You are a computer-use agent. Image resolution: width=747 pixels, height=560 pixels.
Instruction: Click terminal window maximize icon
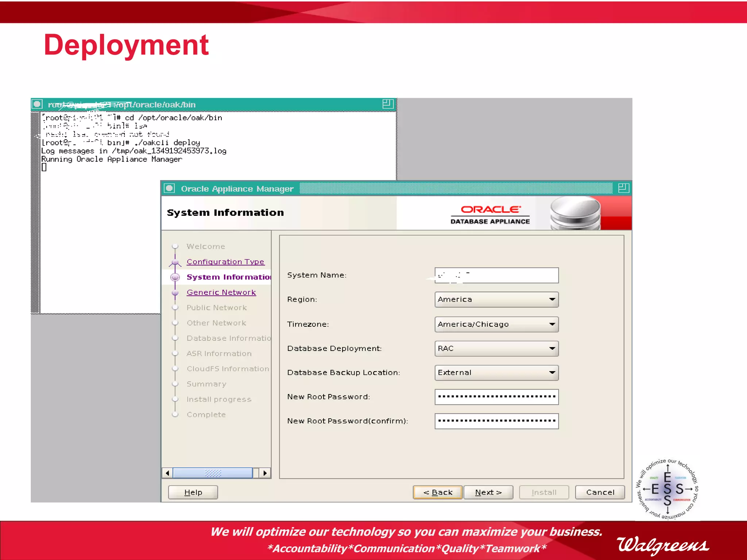pyautogui.click(x=387, y=104)
